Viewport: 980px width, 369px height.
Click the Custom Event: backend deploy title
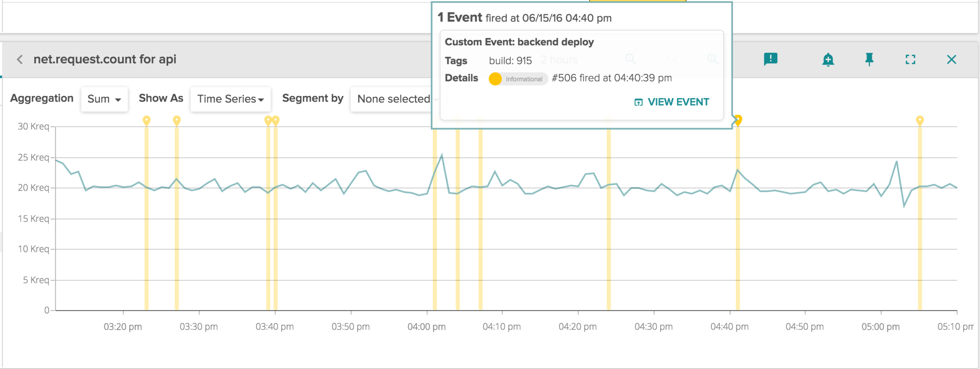[519, 42]
